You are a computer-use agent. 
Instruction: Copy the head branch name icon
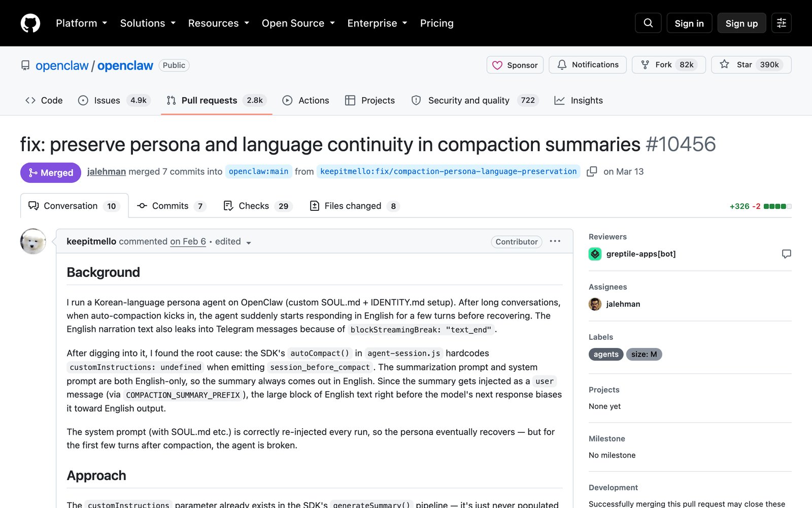pyautogui.click(x=592, y=172)
